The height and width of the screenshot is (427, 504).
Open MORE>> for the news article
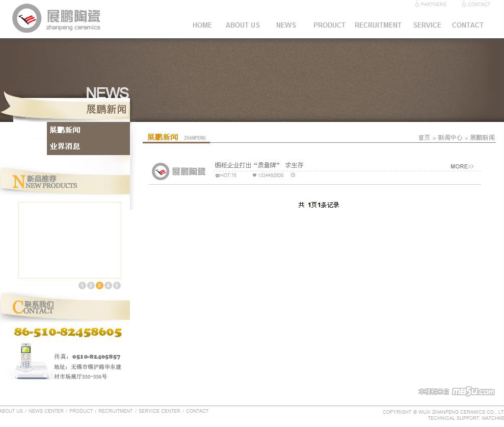[x=462, y=166]
